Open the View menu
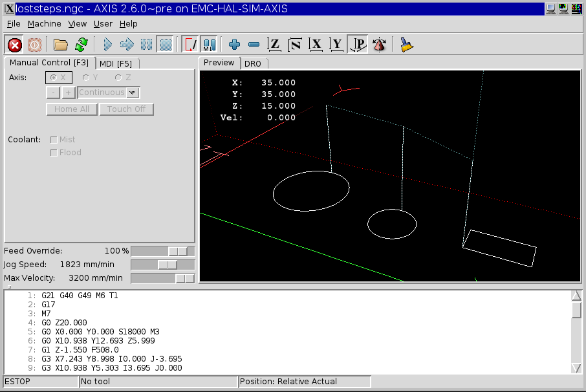Viewport: 586px width, 392px height. tap(78, 24)
